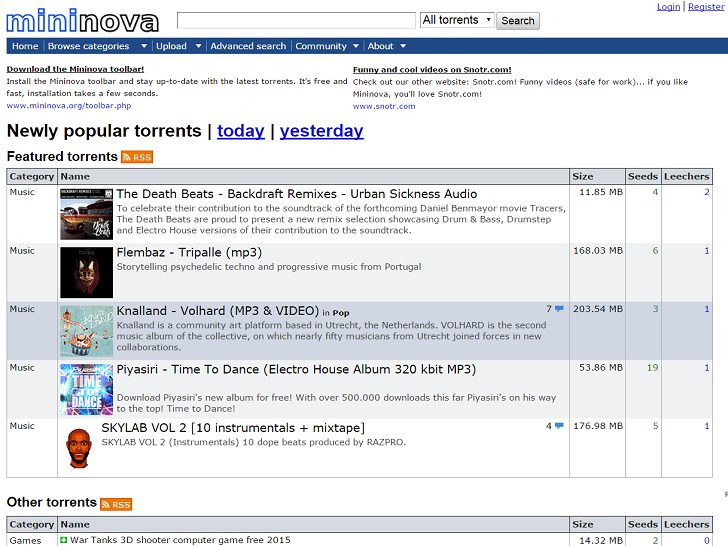Expand the About menu arrow
This screenshot has height=546, width=728.
(x=403, y=46)
